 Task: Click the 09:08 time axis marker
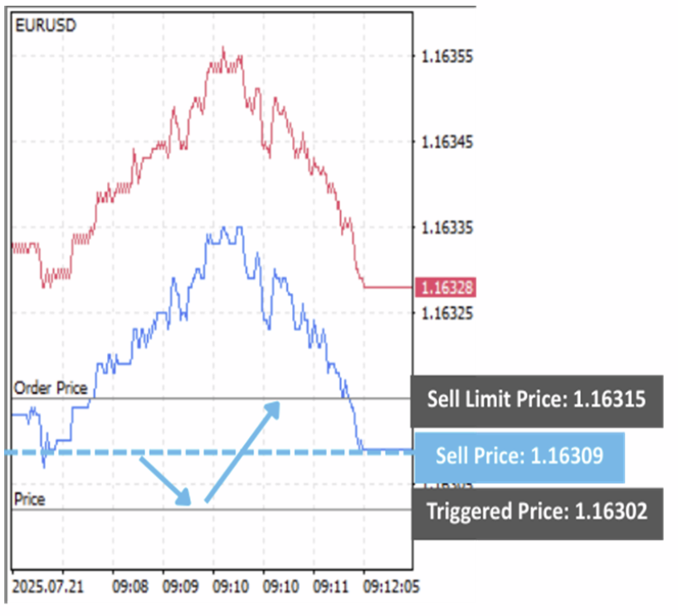click(x=131, y=586)
